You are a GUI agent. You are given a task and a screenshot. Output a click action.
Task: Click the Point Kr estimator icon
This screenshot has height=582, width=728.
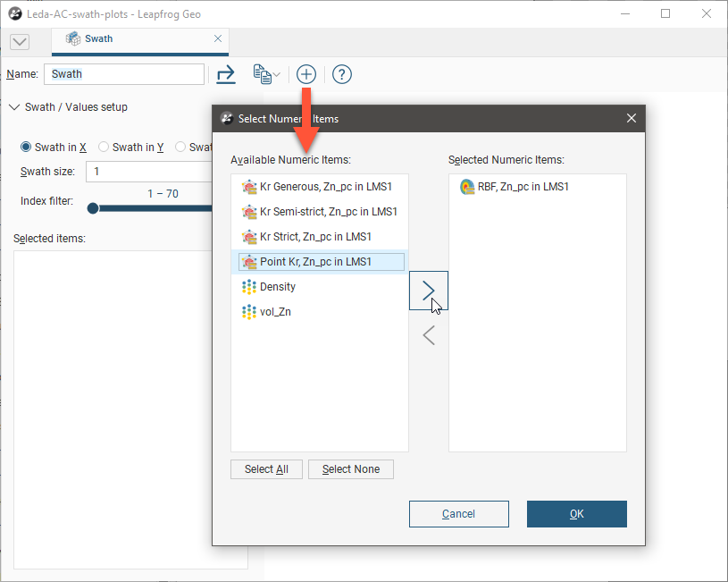click(x=249, y=262)
